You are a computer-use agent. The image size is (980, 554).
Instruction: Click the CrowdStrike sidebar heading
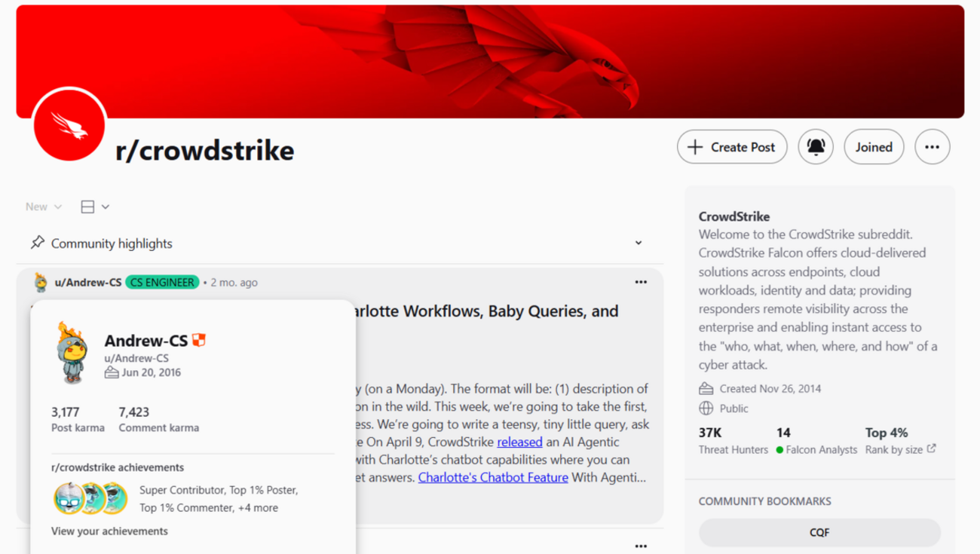tap(734, 216)
